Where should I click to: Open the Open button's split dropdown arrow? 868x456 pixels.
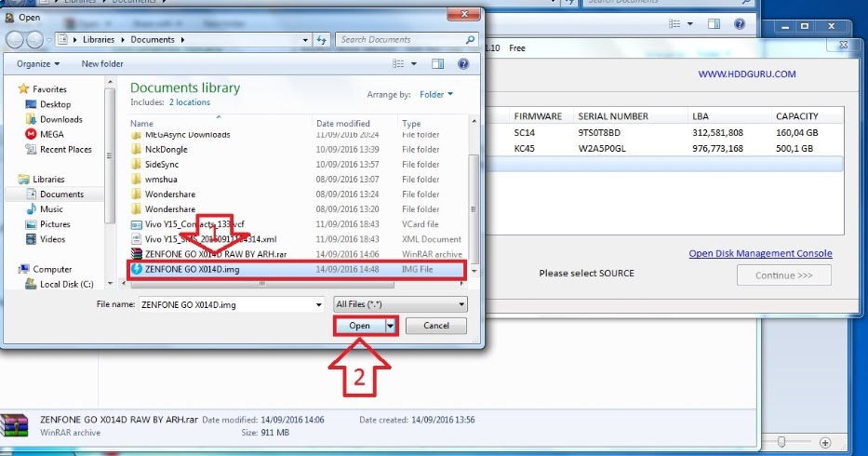391,326
